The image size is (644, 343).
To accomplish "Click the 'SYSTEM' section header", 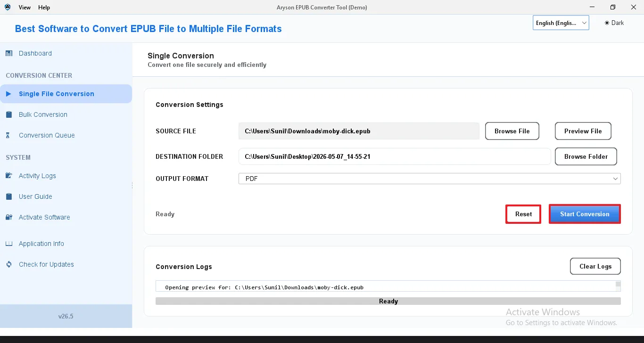I will pos(18,157).
